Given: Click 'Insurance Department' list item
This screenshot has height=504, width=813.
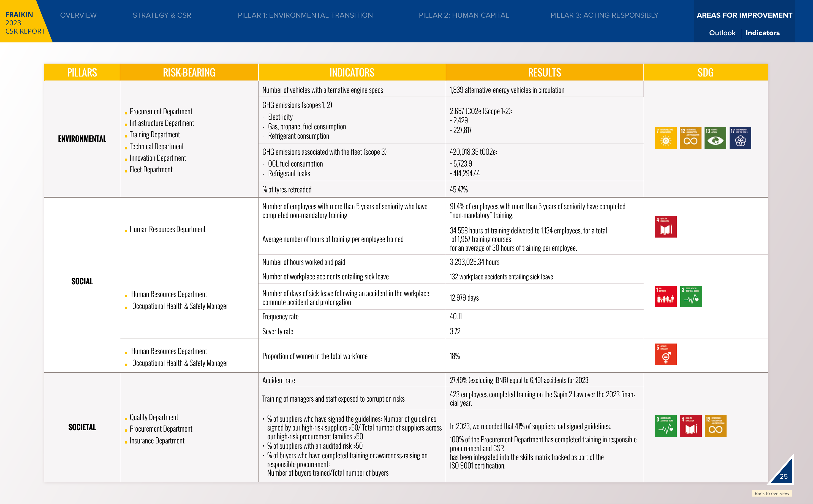Looking at the screenshot, I should click(x=157, y=441).
